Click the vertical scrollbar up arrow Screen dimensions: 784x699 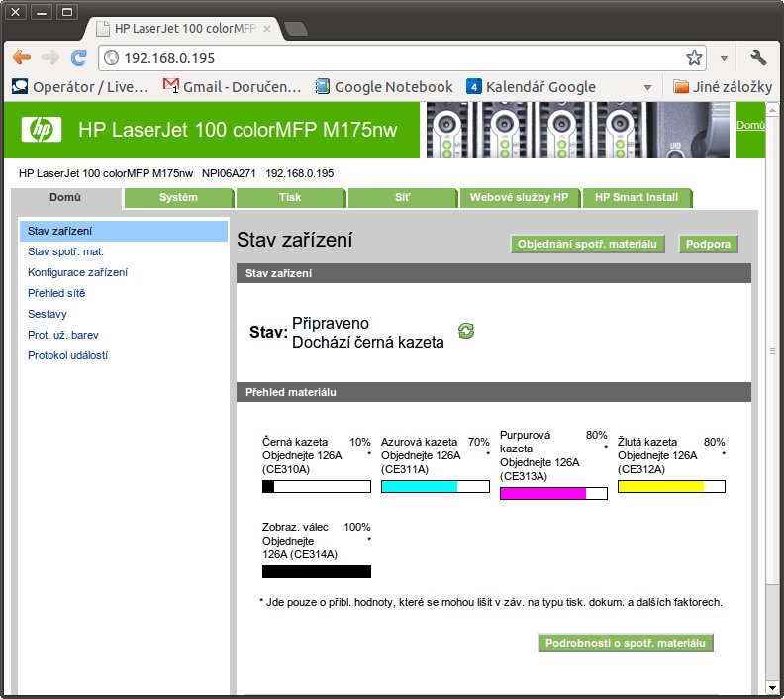click(772, 109)
